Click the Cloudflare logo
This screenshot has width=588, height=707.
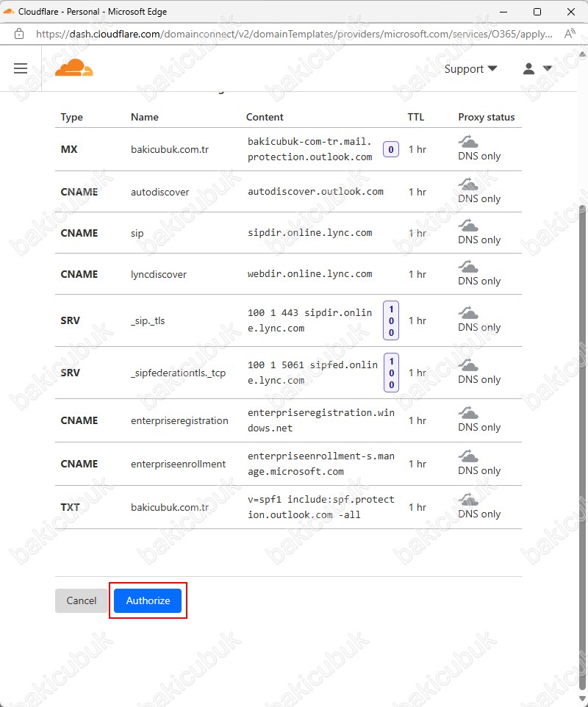click(74, 68)
